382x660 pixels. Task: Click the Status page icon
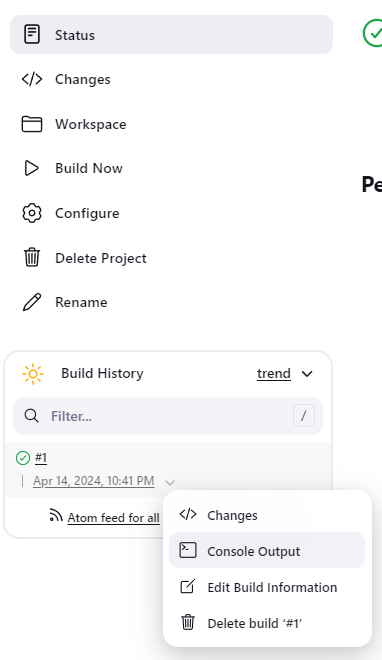(x=32, y=35)
